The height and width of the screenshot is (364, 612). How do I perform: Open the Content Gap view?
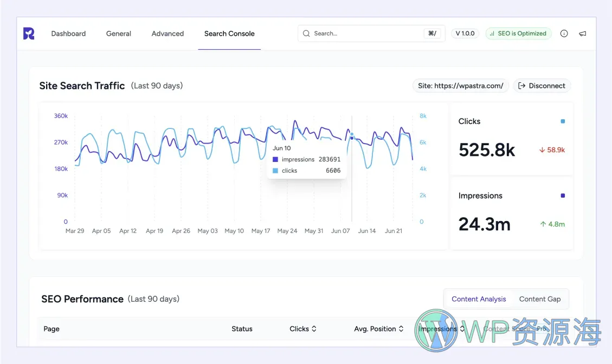click(x=540, y=298)
